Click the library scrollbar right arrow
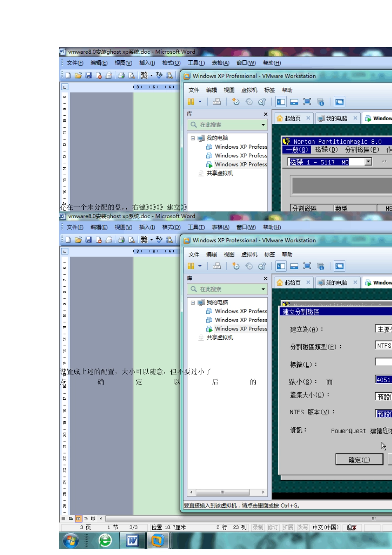Viewport: 392px width, 555px height. coord(263,492)
